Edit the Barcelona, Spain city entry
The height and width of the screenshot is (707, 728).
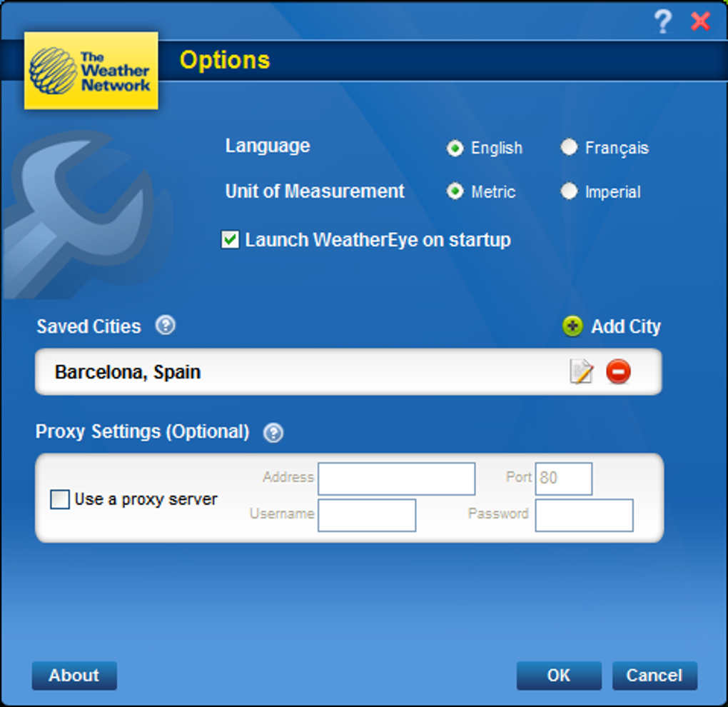tap(581, 371)
